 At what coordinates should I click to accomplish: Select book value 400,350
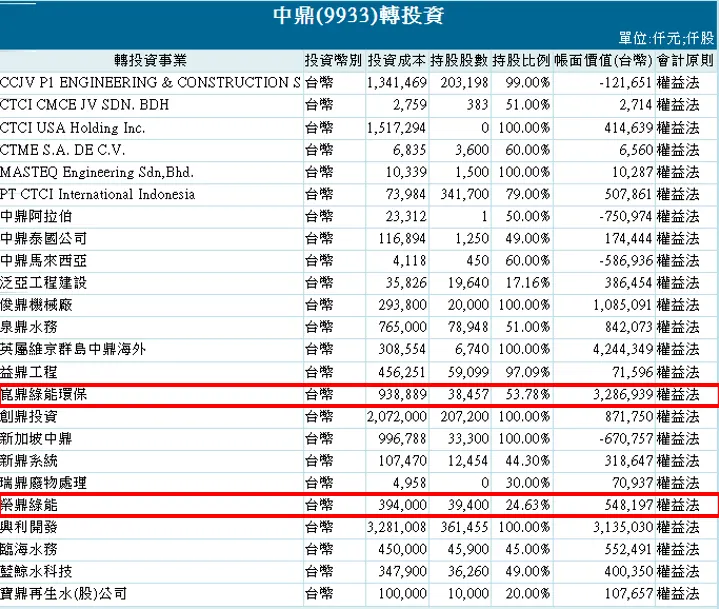coord(628,571)
